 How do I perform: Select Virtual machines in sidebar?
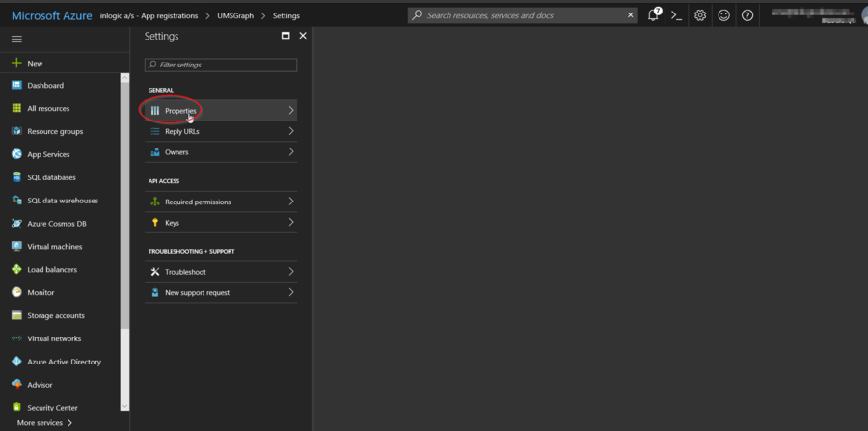click(54, 247)
